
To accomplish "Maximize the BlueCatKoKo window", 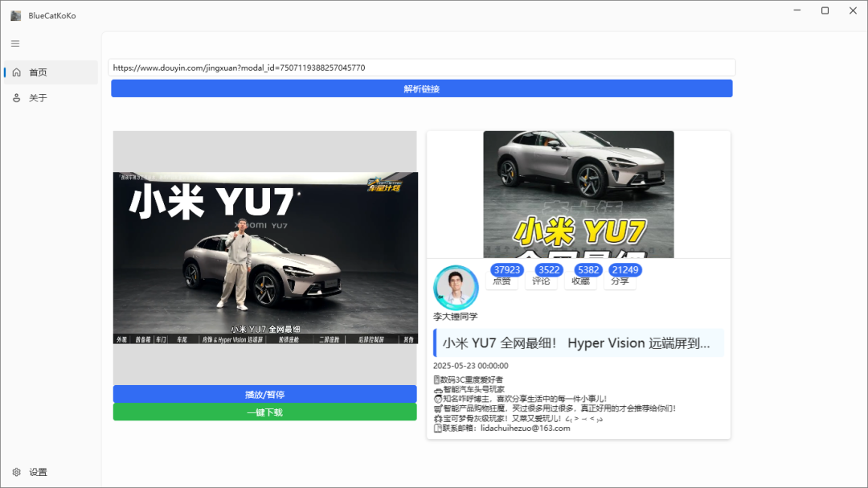I will coord(825,10).
